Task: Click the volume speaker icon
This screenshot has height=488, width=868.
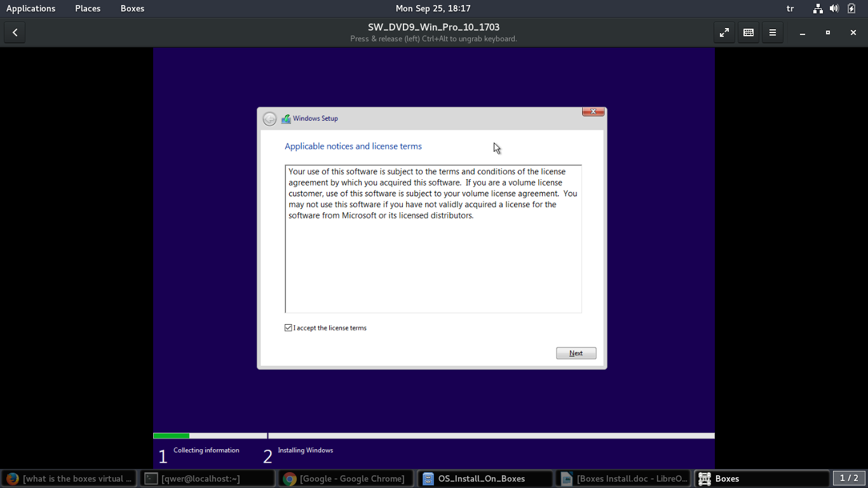Action: (834, 8)
